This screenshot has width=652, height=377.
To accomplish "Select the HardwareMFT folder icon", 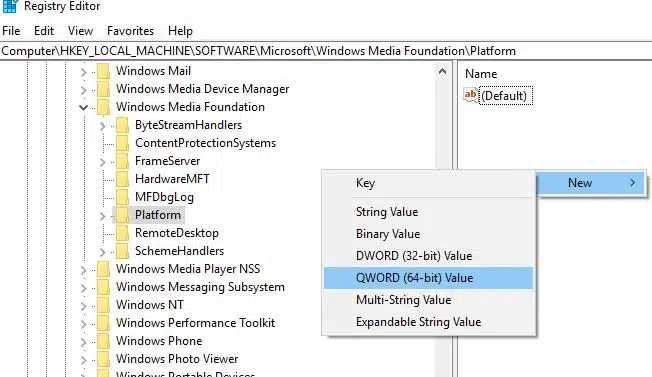I will (123, 179).
